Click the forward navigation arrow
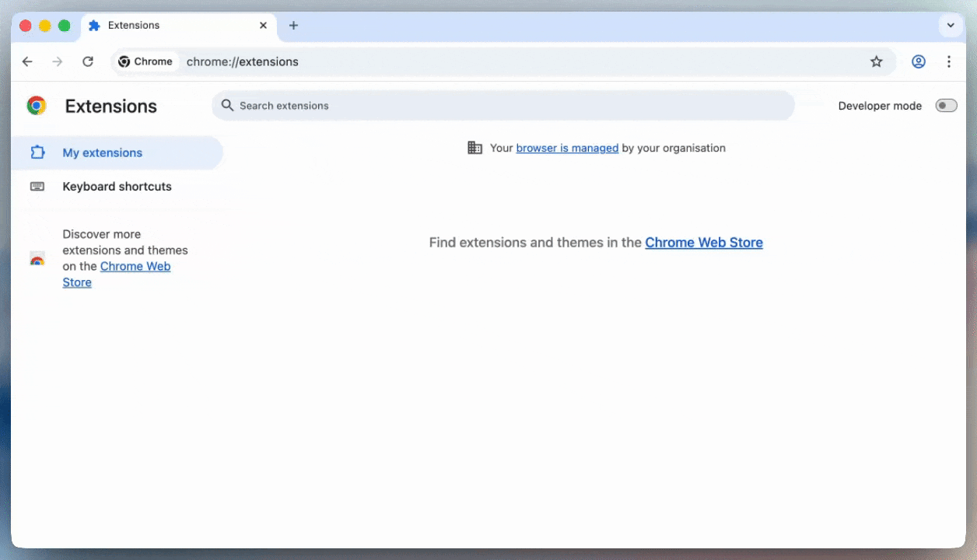 [x=57, y=61]
